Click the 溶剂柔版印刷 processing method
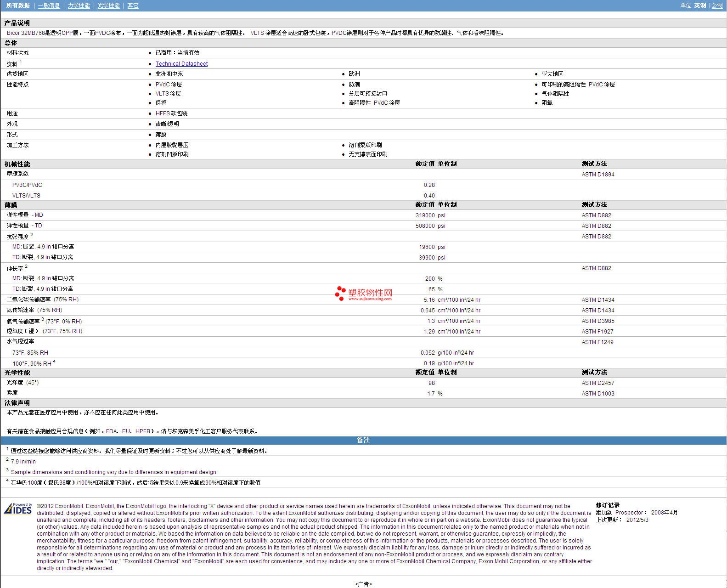This screenshot has width=727, height=588. [x=365, y=145]
